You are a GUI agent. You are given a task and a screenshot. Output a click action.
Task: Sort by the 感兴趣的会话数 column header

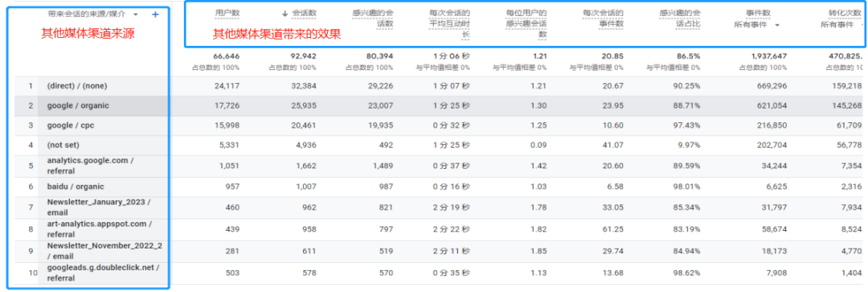pyautogui.click(x=373, y=19)
